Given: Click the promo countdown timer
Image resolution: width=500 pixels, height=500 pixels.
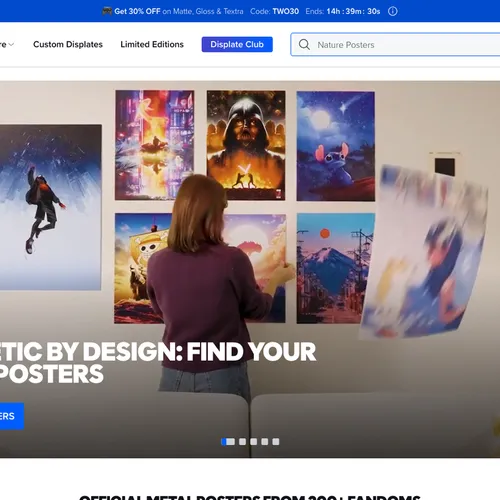Looking at the screenshot, I should coord(353,11).
